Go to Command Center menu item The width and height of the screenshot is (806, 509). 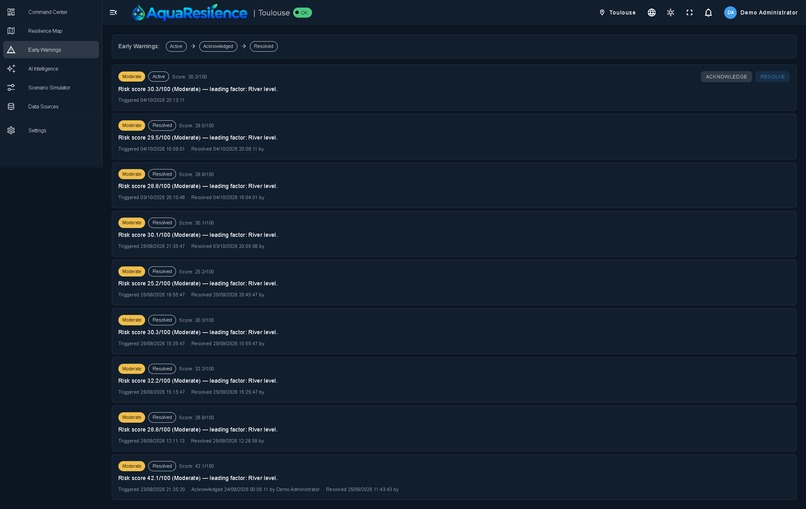click(48, 12)
